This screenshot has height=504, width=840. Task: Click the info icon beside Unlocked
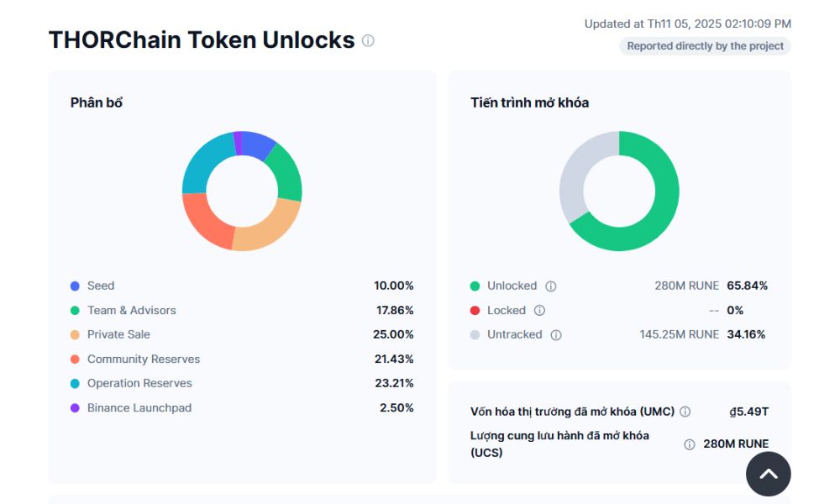(x=551, y=286)
